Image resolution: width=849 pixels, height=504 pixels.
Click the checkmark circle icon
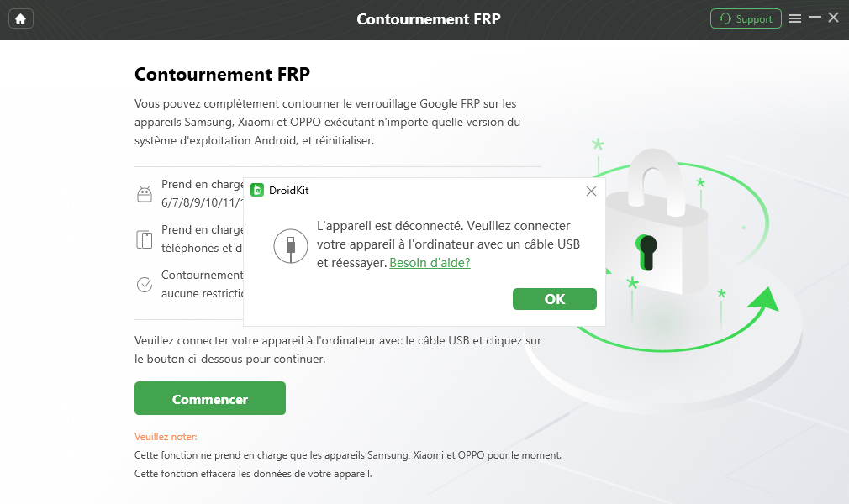point(145,284)
